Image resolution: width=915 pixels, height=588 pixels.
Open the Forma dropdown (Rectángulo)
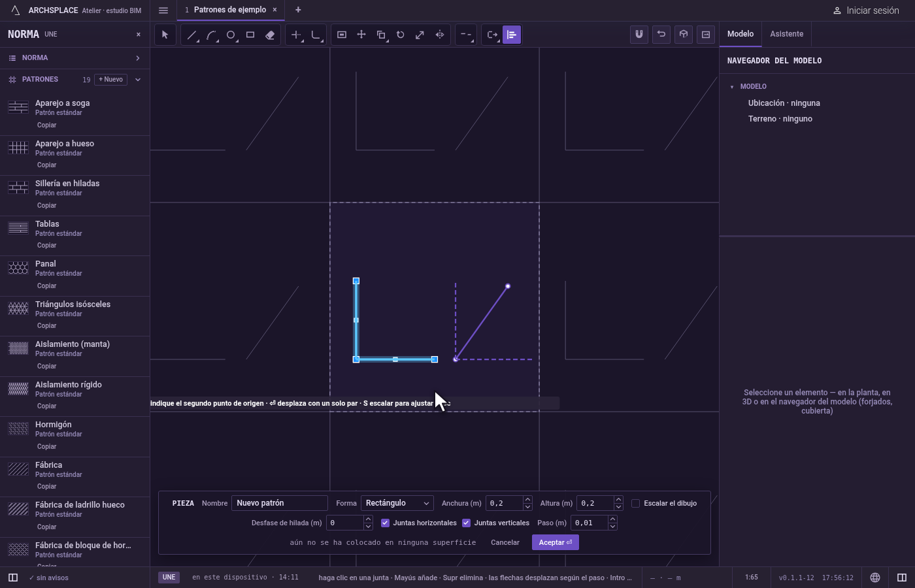(x=397, y=503)
